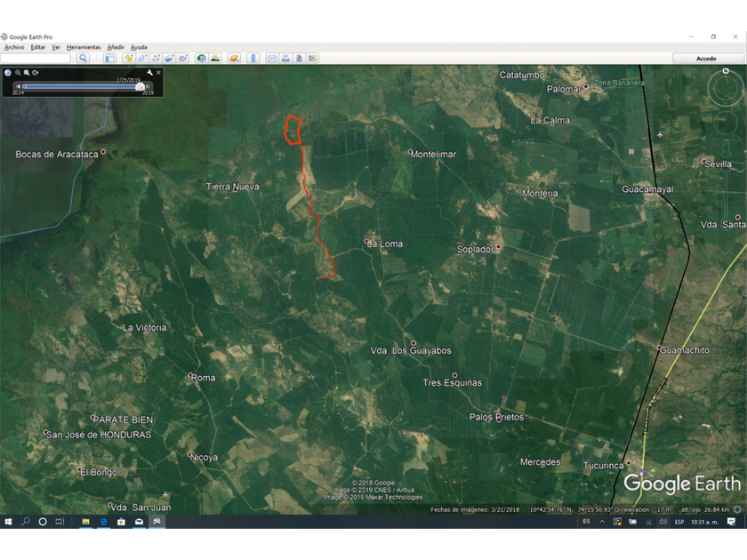
Task: Toggle sunlight across the landscape
Action: [215, 58]
